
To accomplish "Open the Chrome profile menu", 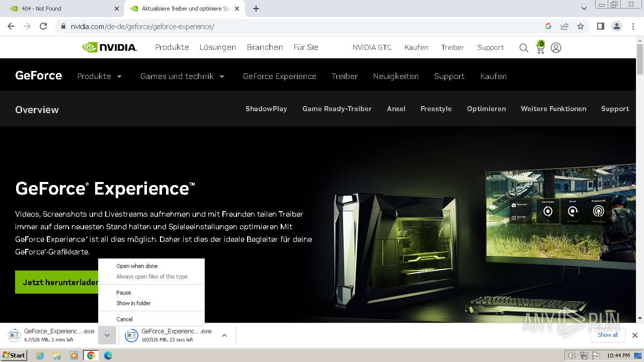I will pos(616,26).
